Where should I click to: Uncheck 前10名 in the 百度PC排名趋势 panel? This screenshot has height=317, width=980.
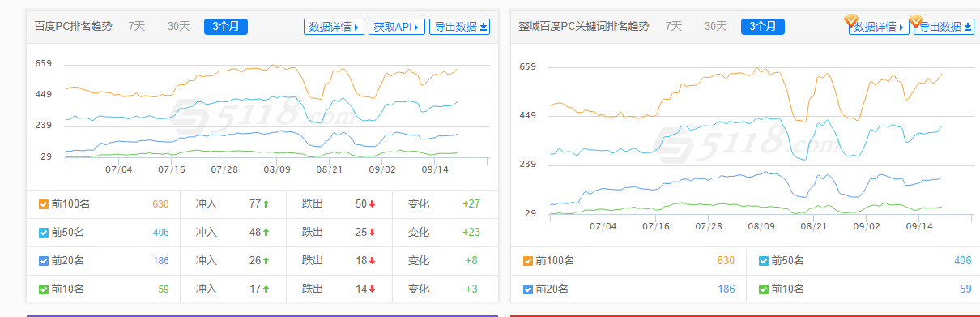coord(44,289)
